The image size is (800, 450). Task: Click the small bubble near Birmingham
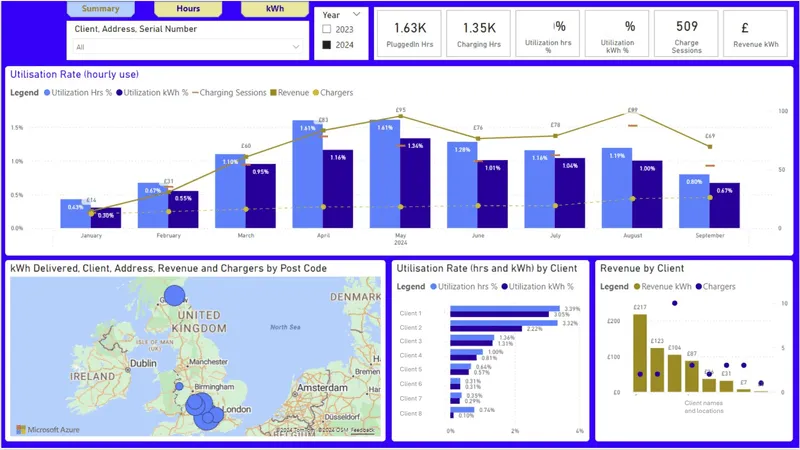coord(179,387)
